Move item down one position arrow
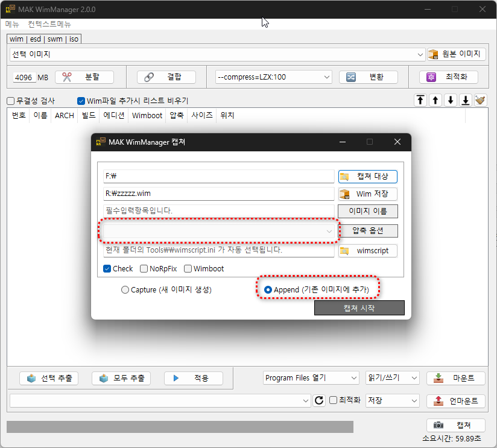Image resolution: width=497 pixels, height=448 pixels. pos(451,101)
